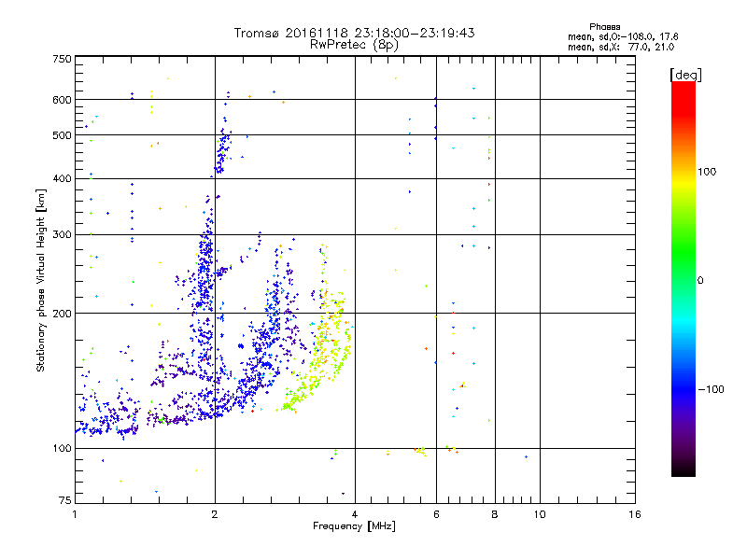Select the 'mean, sd,X: 77.0, 21.0' line
This screenshot has height=560, width=747.
(x=621, y=47)
